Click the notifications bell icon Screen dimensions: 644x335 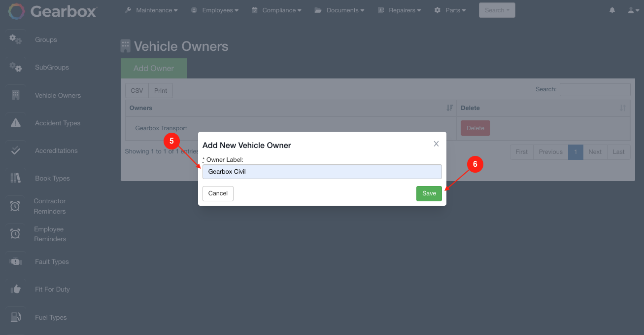click(x=612, y=10)
